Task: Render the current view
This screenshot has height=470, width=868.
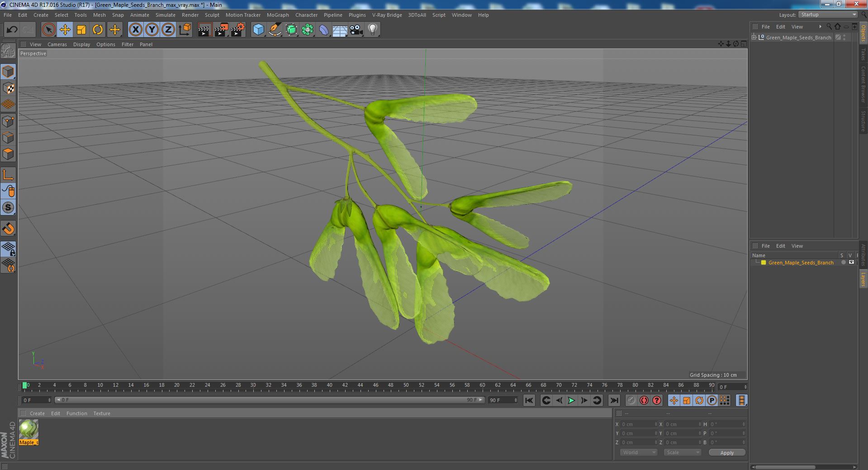Action: (204, 30)
